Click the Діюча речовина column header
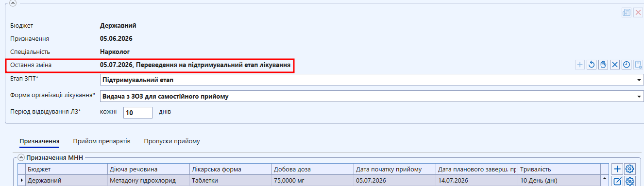 [148, 169]
